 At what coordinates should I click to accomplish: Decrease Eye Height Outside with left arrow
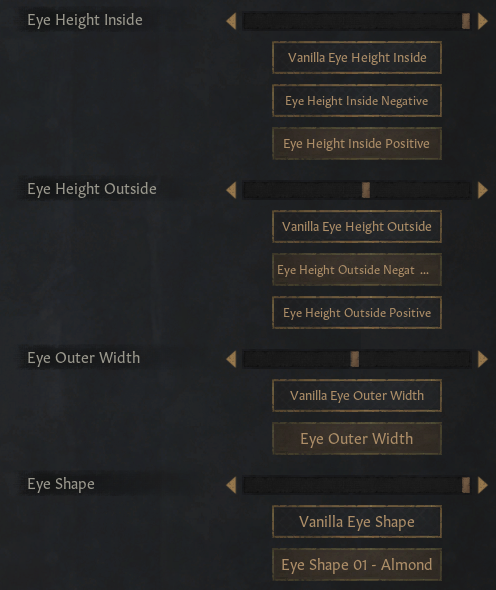(x=231, y=190)
